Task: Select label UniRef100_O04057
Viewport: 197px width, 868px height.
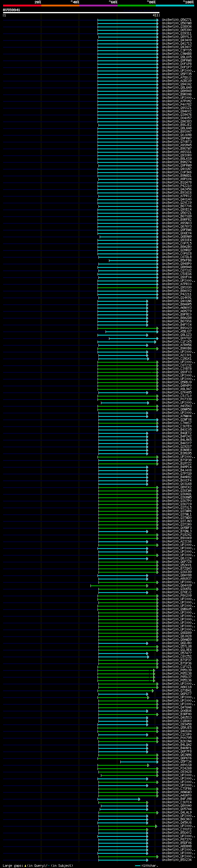Action: click(177, 118)
